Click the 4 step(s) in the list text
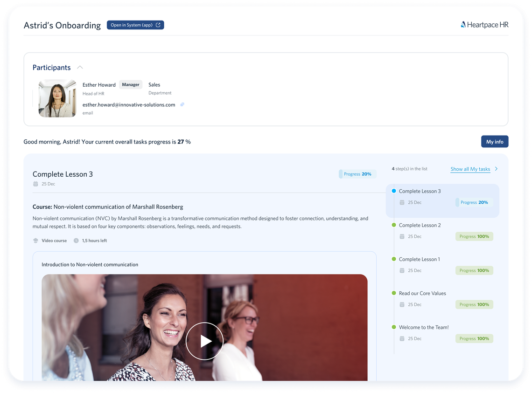 410,169
